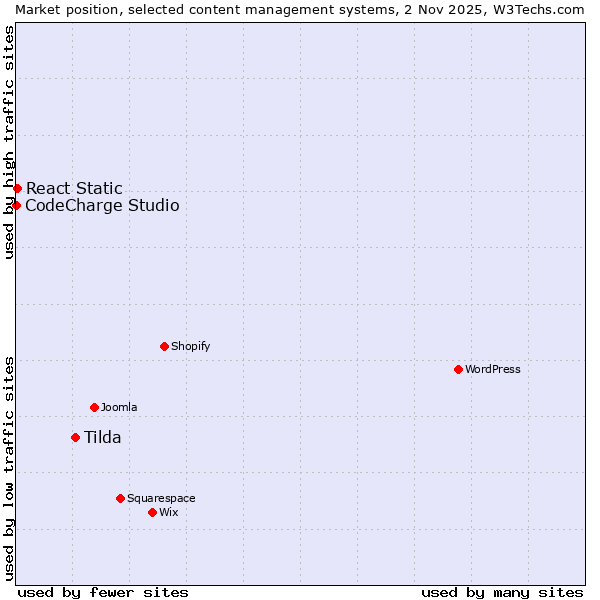The height and width of the screenshot is (600, 600).
Task: Click the React Static red marker
Action: click(x=17, y=188)
